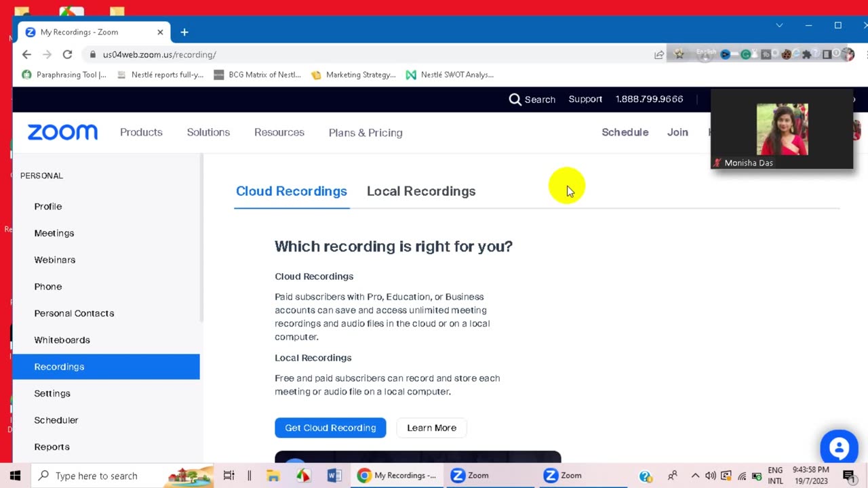
Task: Open Personal Contacts in the sidebar
Action: click(x=74, y=313)
